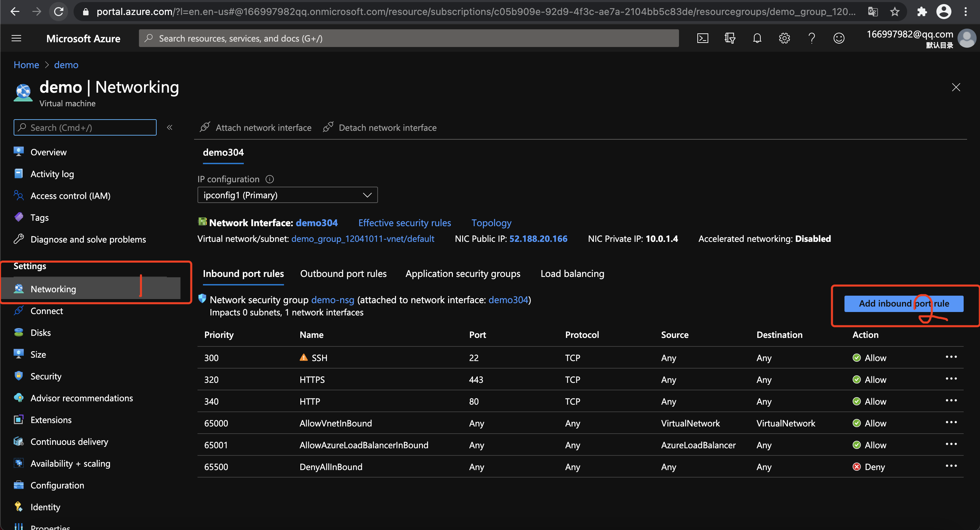Focus the Search resources, services, docs field
The image size is (980, 530).
click(409, 38)
